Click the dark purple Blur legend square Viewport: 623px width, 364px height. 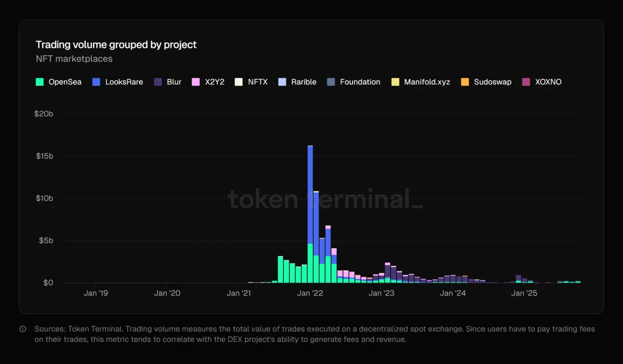[158, 82]
